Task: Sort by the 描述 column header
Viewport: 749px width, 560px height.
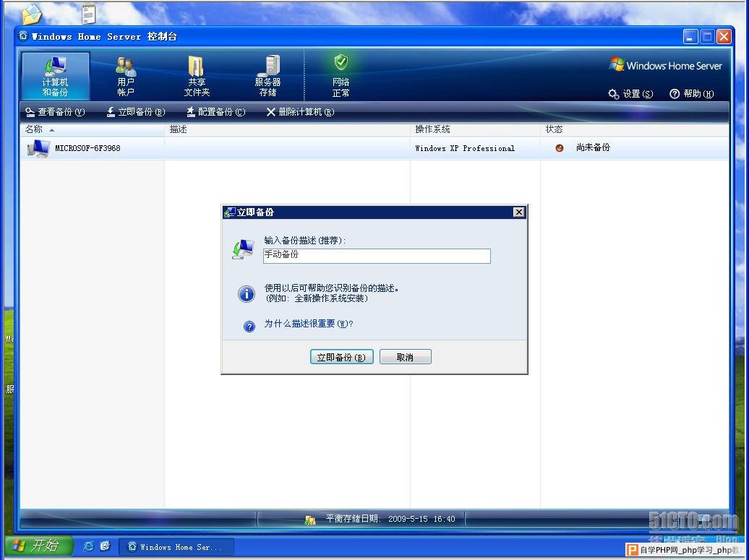Action: 287,129
